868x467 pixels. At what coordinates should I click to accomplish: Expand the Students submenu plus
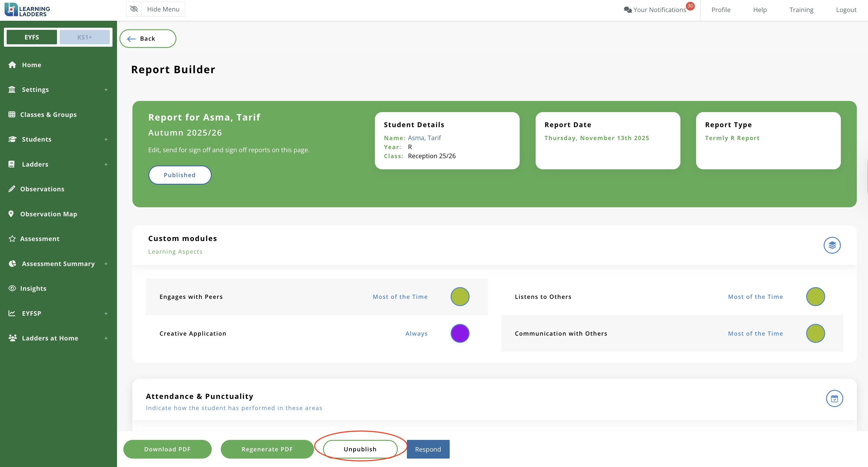[106, 139]
